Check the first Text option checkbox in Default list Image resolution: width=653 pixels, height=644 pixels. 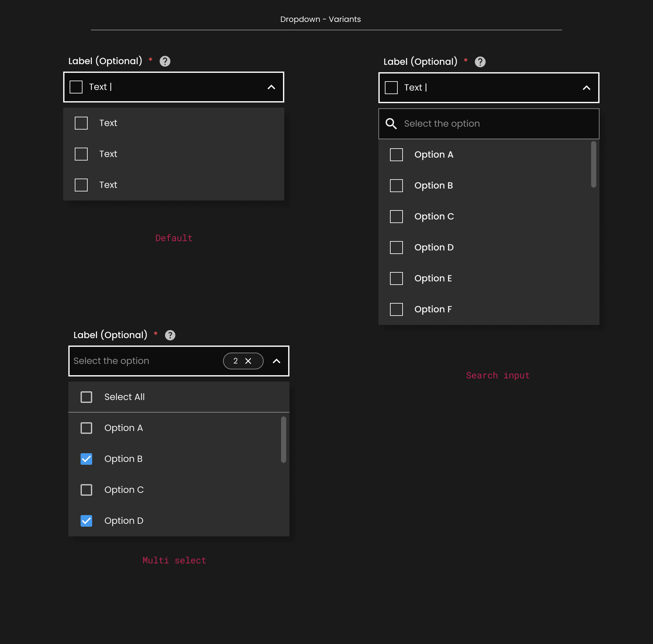(81, 123)
